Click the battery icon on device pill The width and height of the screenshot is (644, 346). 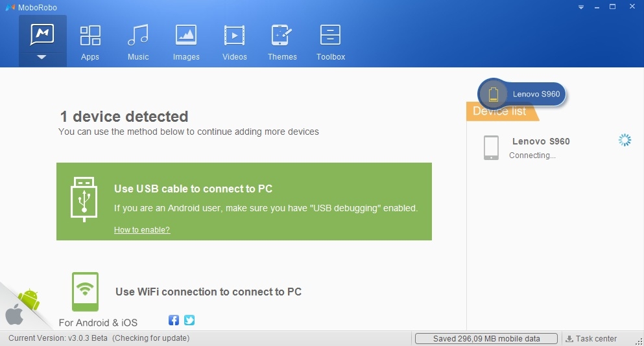point(494,94)
